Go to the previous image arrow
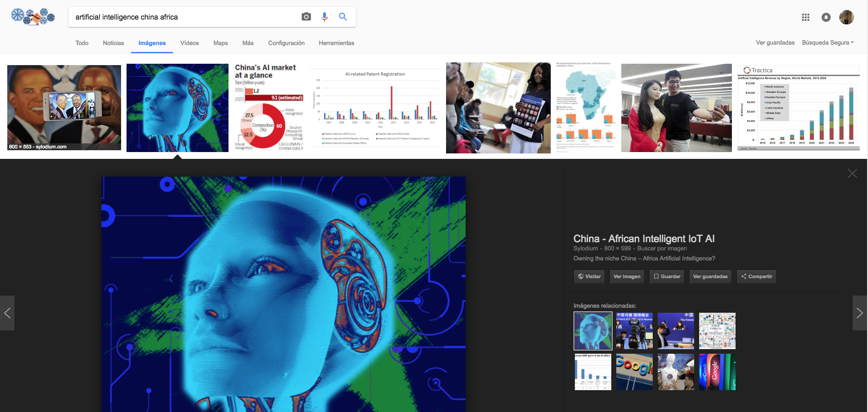 tap(7, 313)
